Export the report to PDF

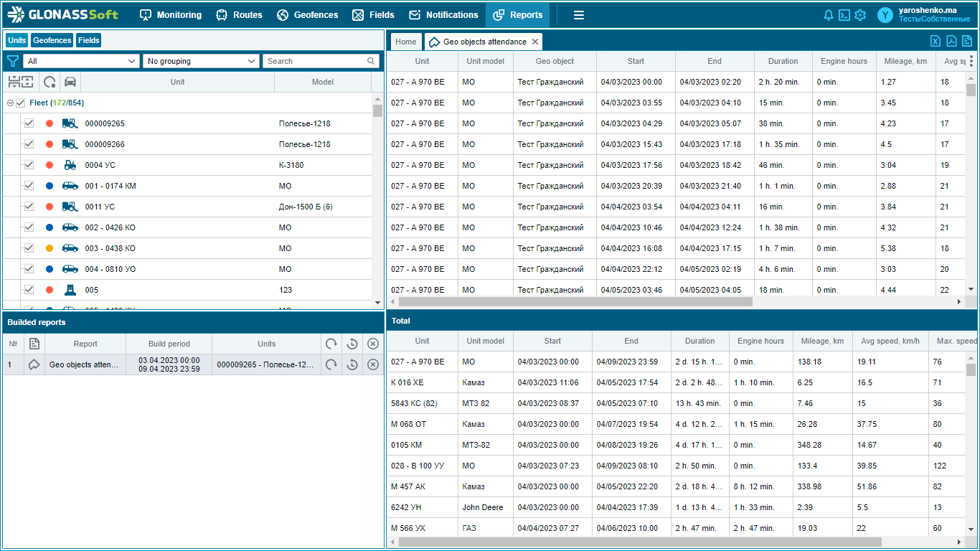[951, 41]
